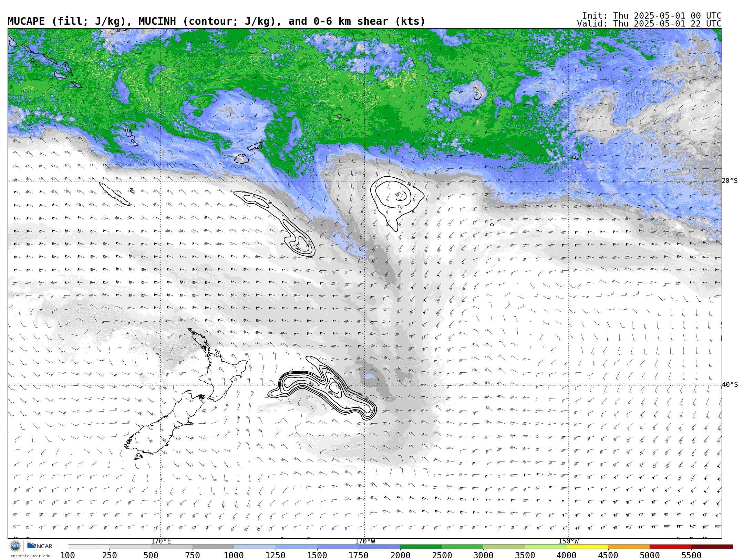Click the colorbar tick label 750
The image size is (744, 560).
point(193,556)
